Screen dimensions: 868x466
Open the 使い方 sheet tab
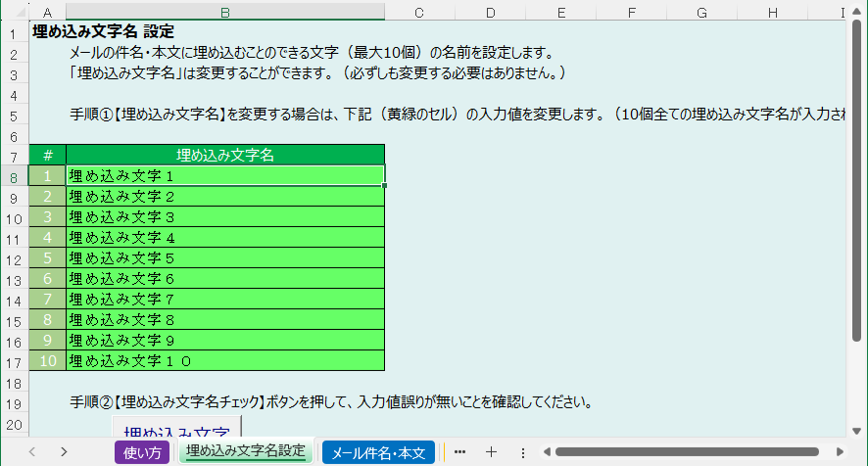(x=142, y=452)
